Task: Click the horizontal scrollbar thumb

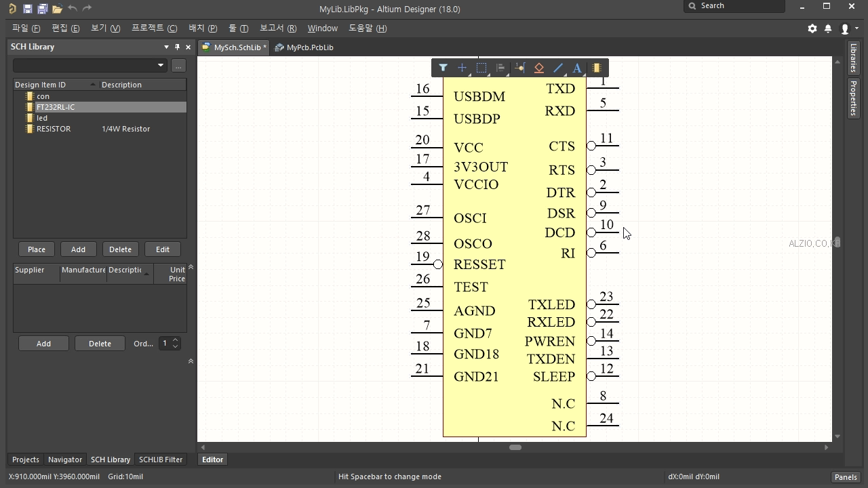Action: coord(515,447)
